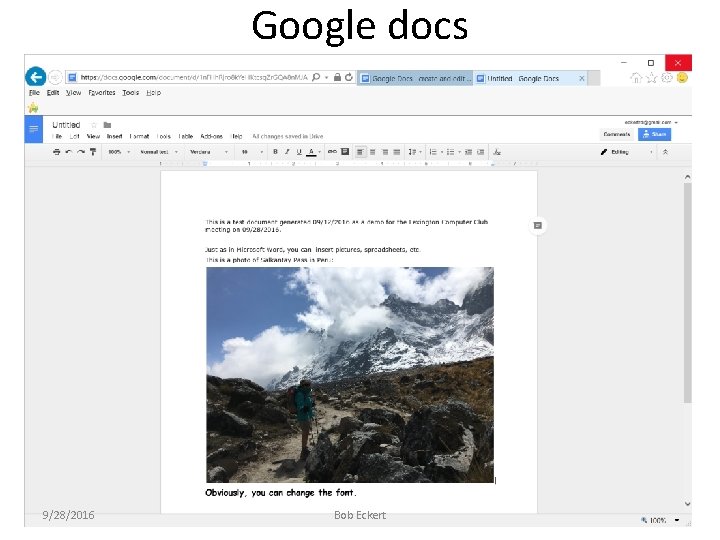Click the address bar search magnifier icon

pos(316,77)
